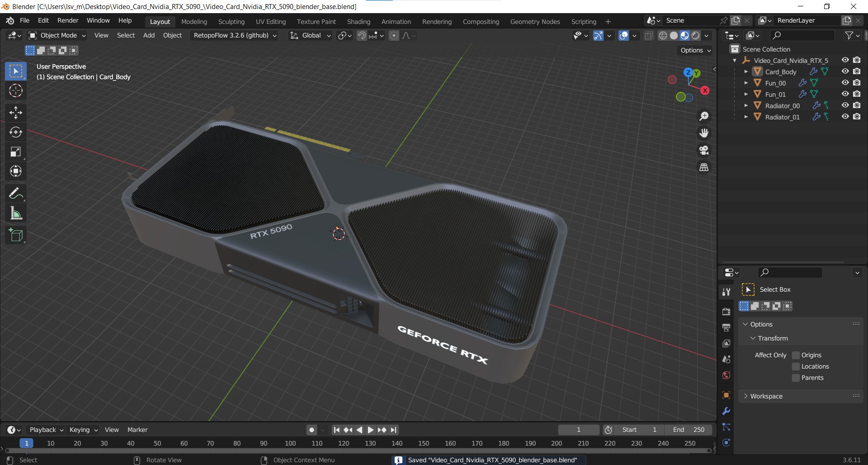868x465 pixels.
Task: Select the Cursor tool in toolbar
Action: pyautogui.click(x=16, y=91)
